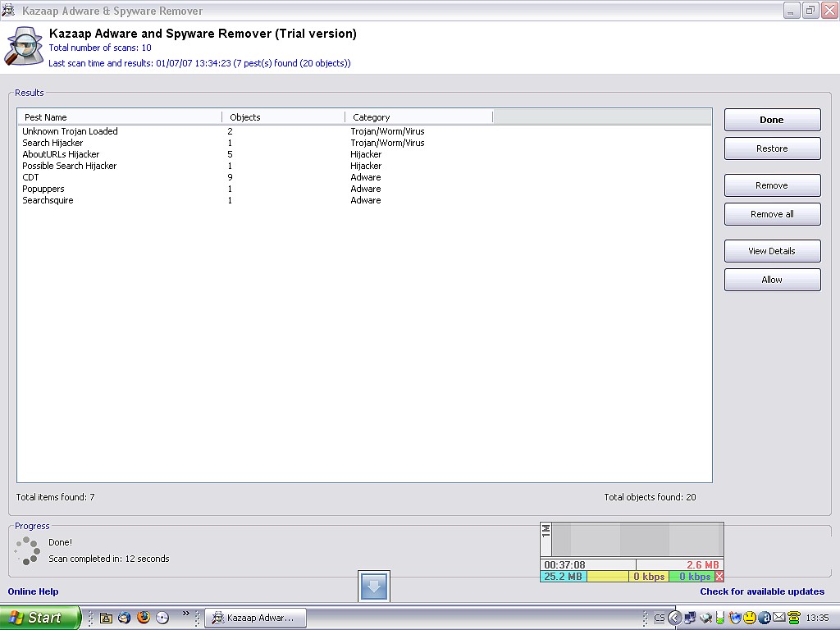840x630 pixels.
Task: Restore down the window via title bar button
Action: coord(810,10)
